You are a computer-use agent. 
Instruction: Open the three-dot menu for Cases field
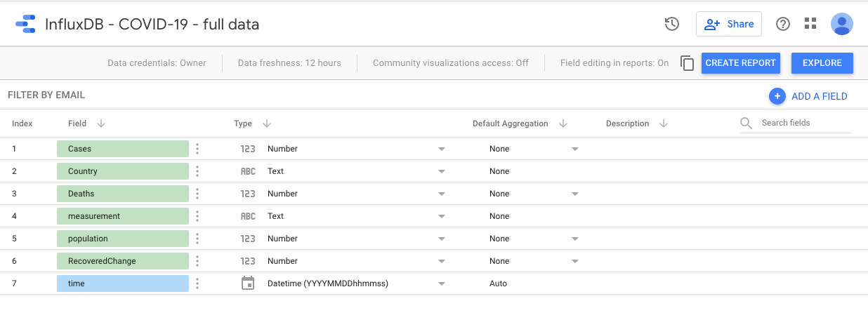coord(197,149)
